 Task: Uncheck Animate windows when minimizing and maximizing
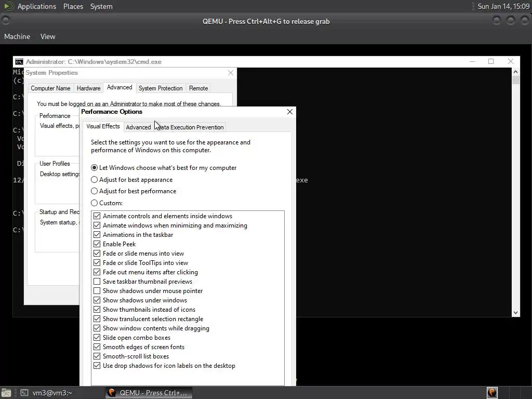coord(97,225)
